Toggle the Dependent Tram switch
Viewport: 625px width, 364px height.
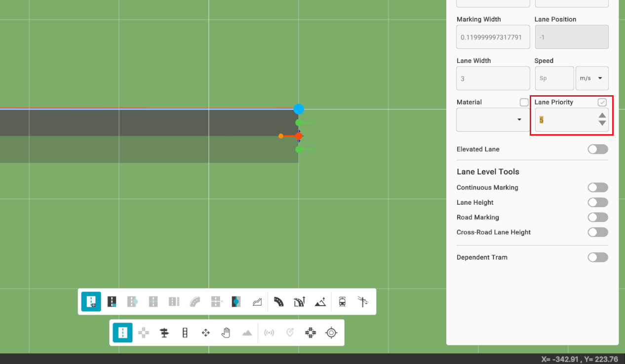click(x=597, y=257)
